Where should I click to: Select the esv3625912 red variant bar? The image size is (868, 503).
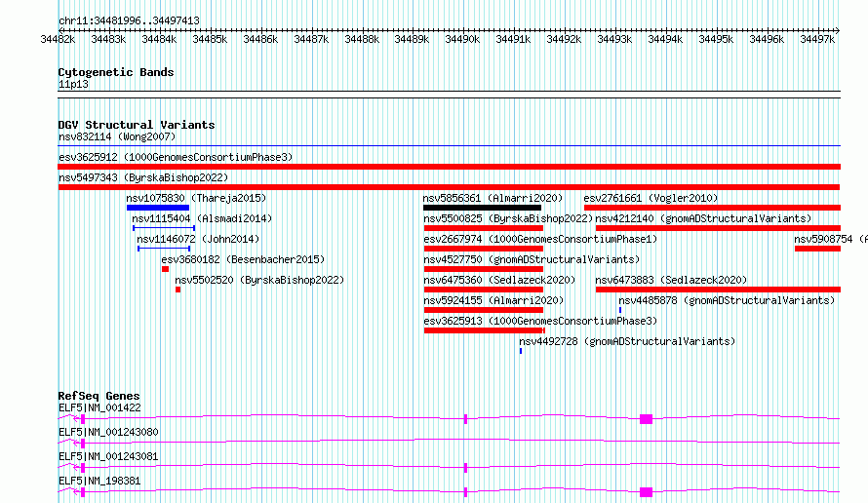point(449,167)
